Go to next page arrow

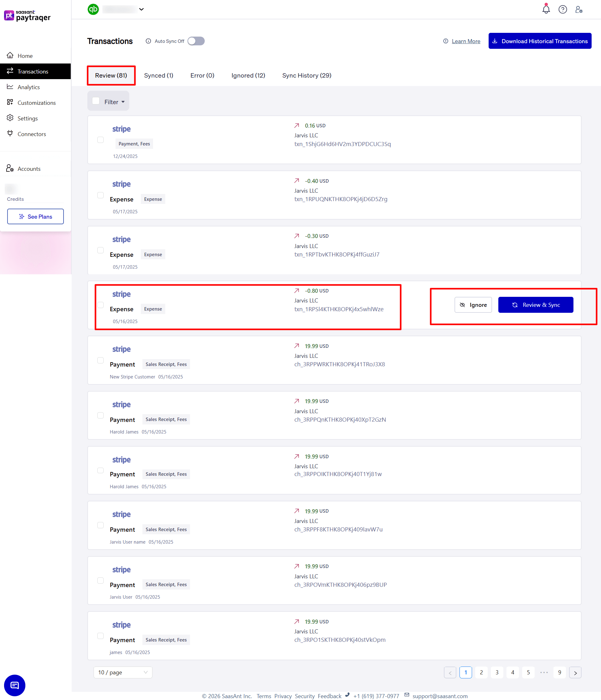click(x=575, y=673)
